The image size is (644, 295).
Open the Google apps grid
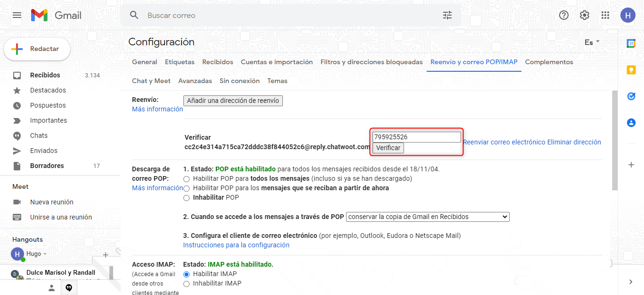point(605,15)
